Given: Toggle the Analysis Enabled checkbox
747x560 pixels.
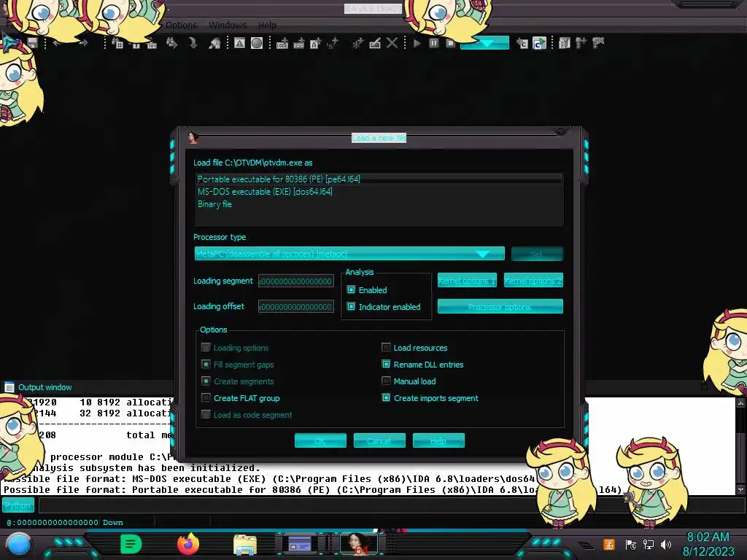Looking at the screenshot, I should pos(351,289).
